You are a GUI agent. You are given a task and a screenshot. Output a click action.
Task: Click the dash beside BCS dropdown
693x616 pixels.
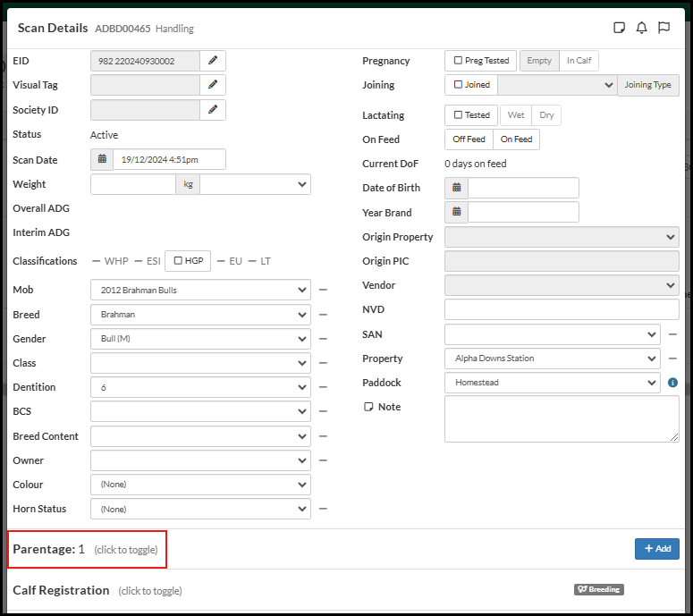tap(323, 411)
